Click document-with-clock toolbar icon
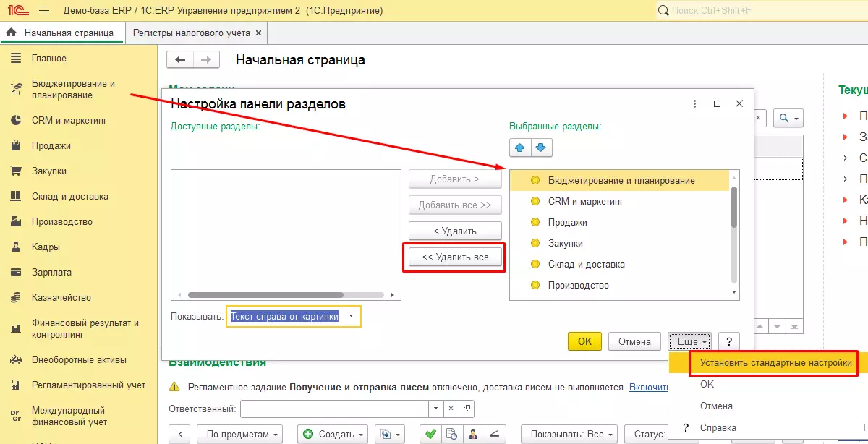The image size is (868, 444). pos(452,434)
